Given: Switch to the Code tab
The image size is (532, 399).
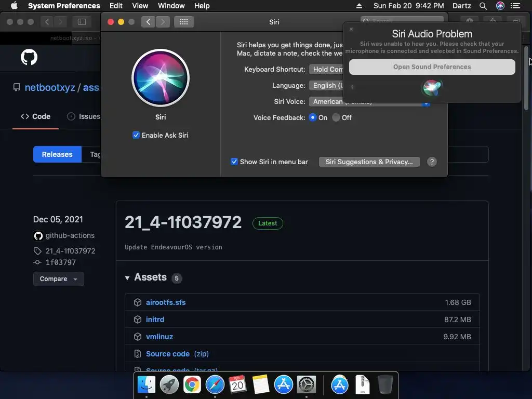Looking at the screenshot, I should pos(36,116).
